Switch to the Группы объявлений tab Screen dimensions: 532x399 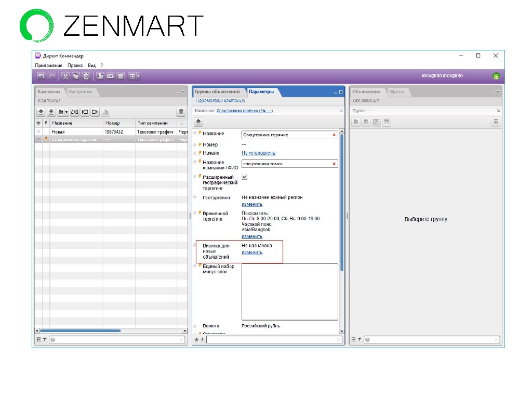click(217, 91)
